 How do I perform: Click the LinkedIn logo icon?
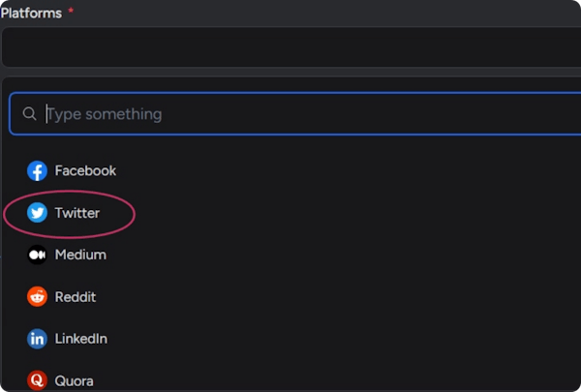click(37, 339)
